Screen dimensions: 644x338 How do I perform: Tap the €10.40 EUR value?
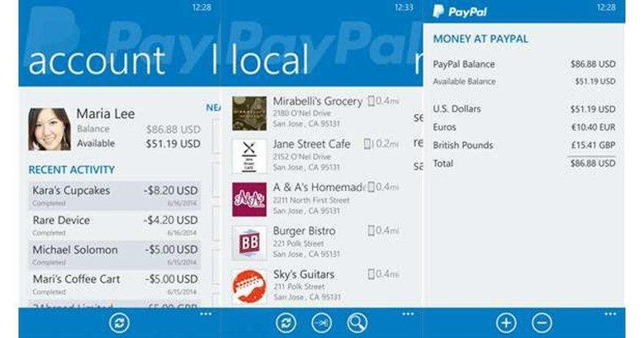pos(594,127)
